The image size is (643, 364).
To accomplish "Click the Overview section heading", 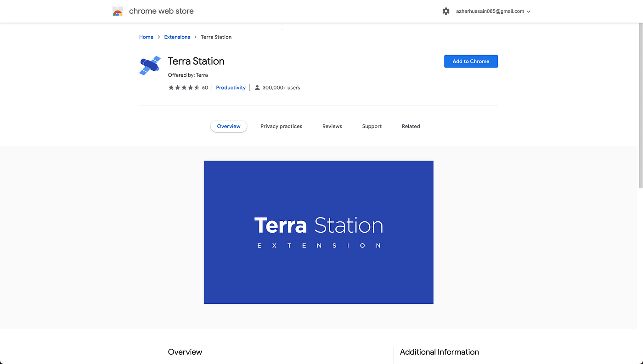I will [x=185, y=352].
